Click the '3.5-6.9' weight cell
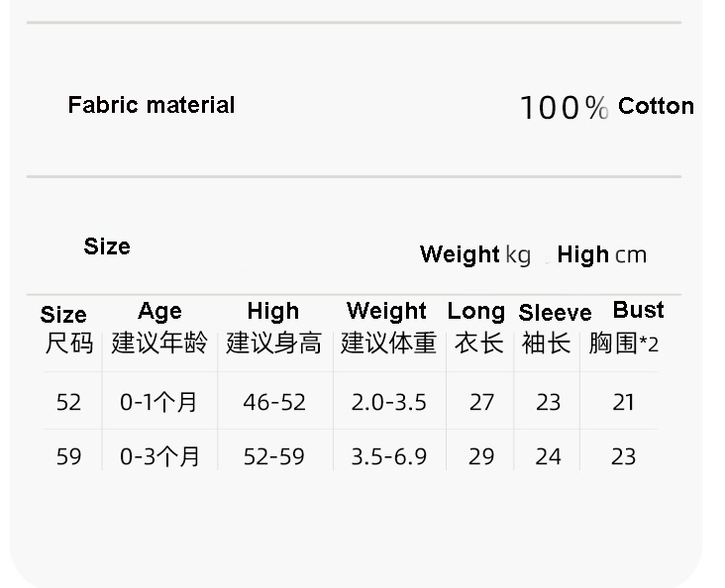The image size is (725, 588). (388, 456)
